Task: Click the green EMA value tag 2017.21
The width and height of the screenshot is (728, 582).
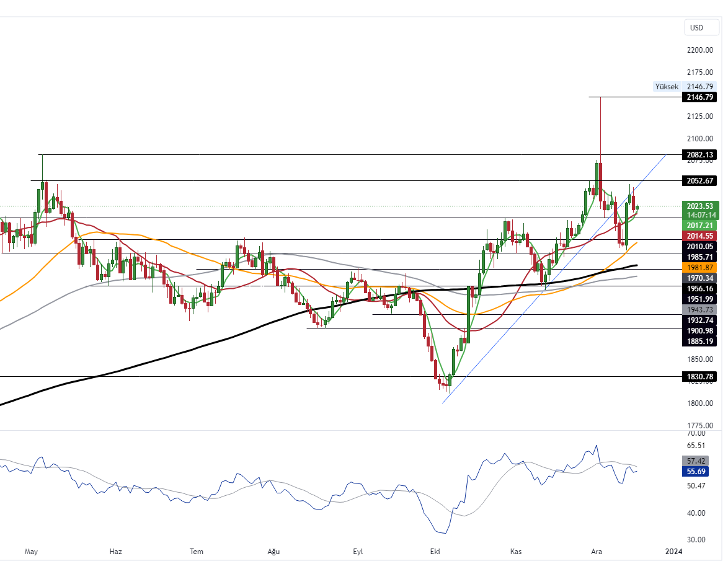Action: click(x=699, y=226)
